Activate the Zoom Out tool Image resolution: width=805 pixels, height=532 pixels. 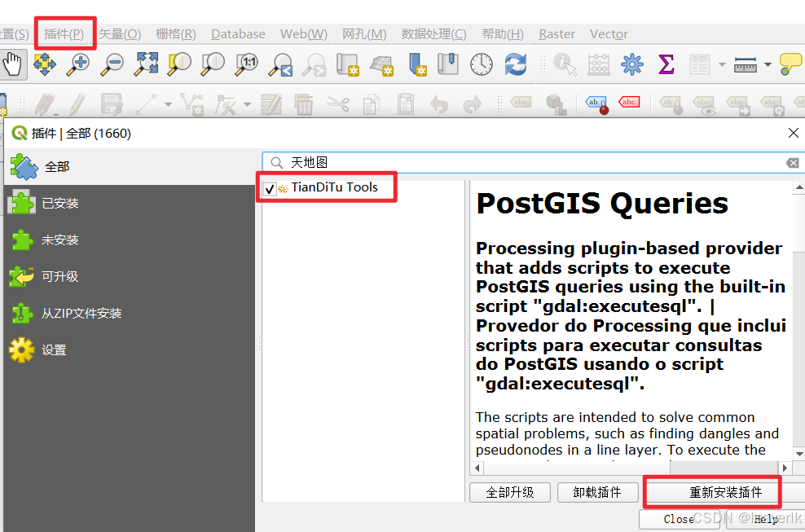click(x=112, y=64)
